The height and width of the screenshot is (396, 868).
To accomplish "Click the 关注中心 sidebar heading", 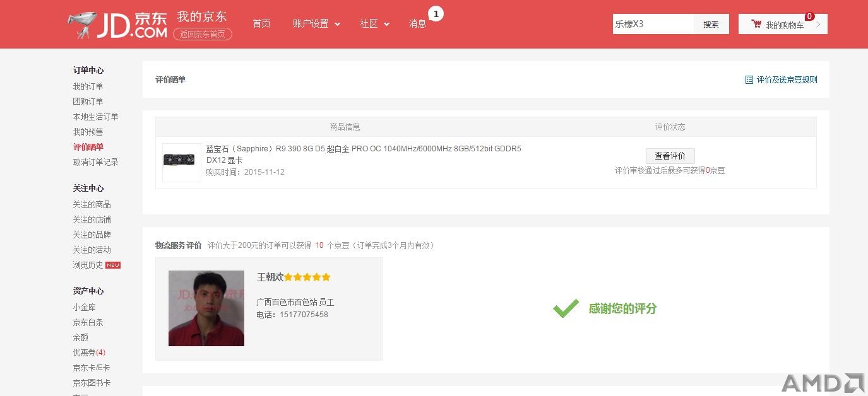I will (x=88, y=188).
